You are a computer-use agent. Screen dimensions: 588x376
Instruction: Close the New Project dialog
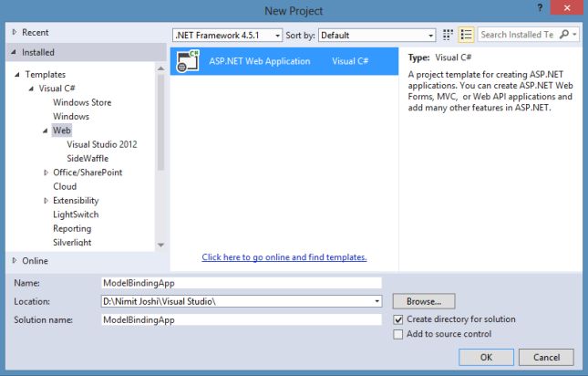(x=567, y=7)
